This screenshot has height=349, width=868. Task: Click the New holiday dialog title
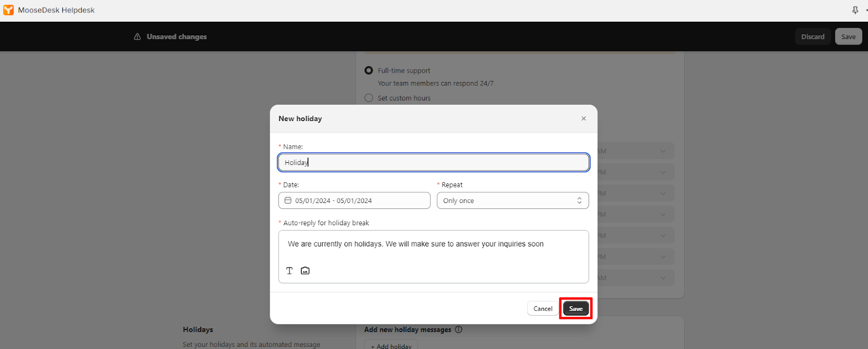pos(300,118)
